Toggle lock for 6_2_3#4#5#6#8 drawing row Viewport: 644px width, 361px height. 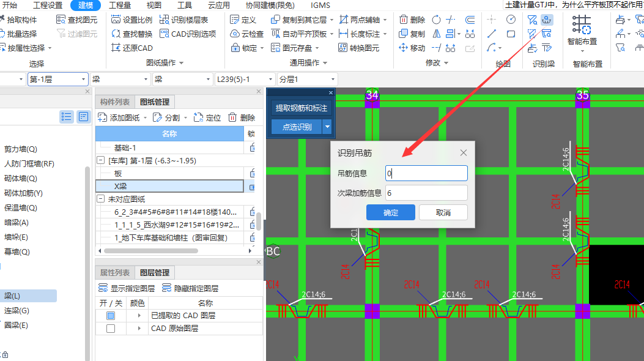click(252, 212)
